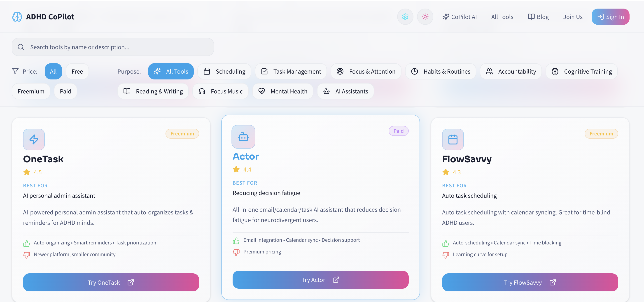Open the Blog navigation link
This screenshot has height=302, width=644.
pos(538,17)
